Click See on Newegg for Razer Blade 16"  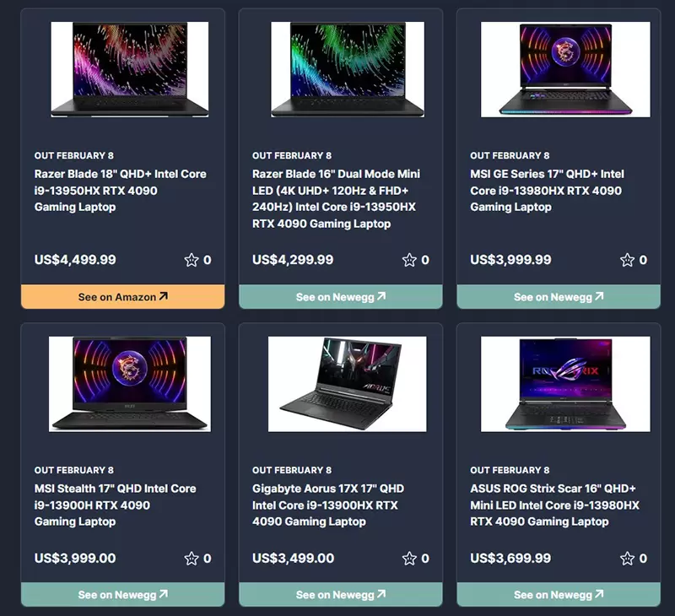click(341, 296)
